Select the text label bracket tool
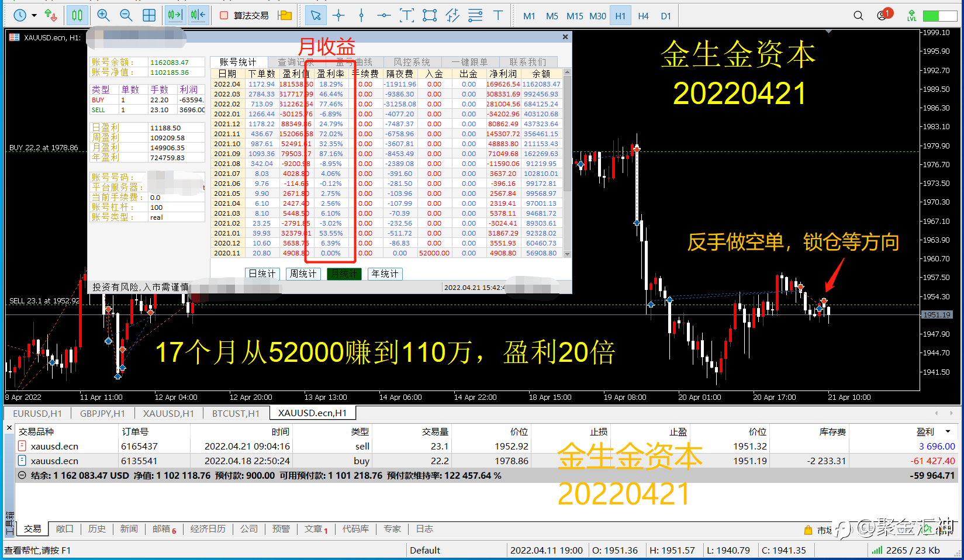Viewport: 964px width, 560px height. pos(407,16)
